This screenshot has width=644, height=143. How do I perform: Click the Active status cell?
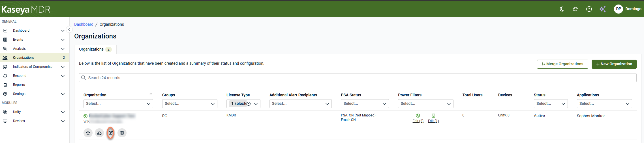tap(539, 116)
